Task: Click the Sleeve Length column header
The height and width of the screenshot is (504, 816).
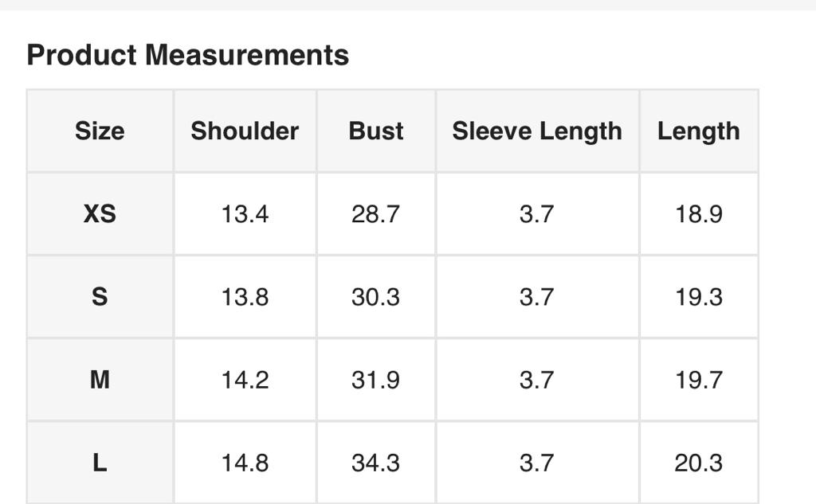Action: pos(537,131)
